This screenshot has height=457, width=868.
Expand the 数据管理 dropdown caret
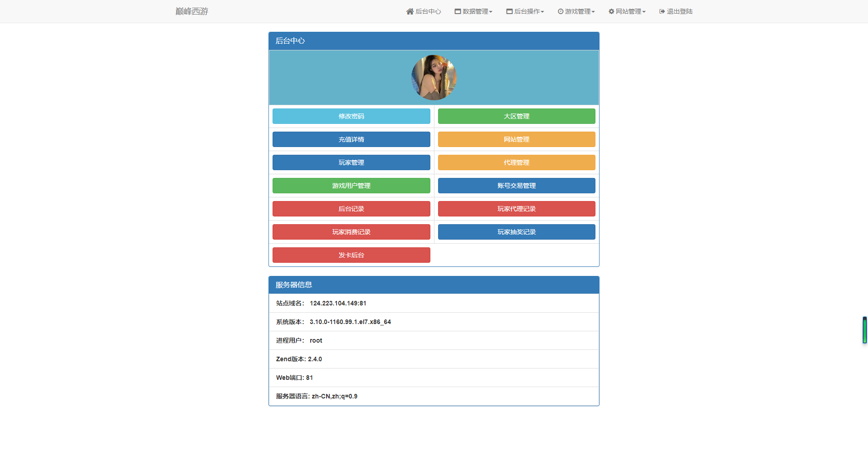coord(491,12)
